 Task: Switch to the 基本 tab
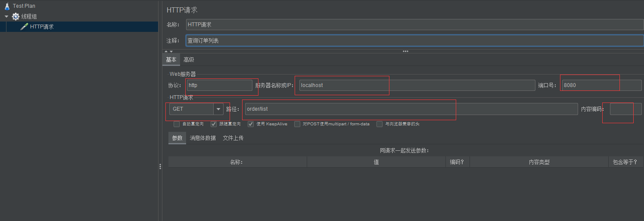click(171, 59)
